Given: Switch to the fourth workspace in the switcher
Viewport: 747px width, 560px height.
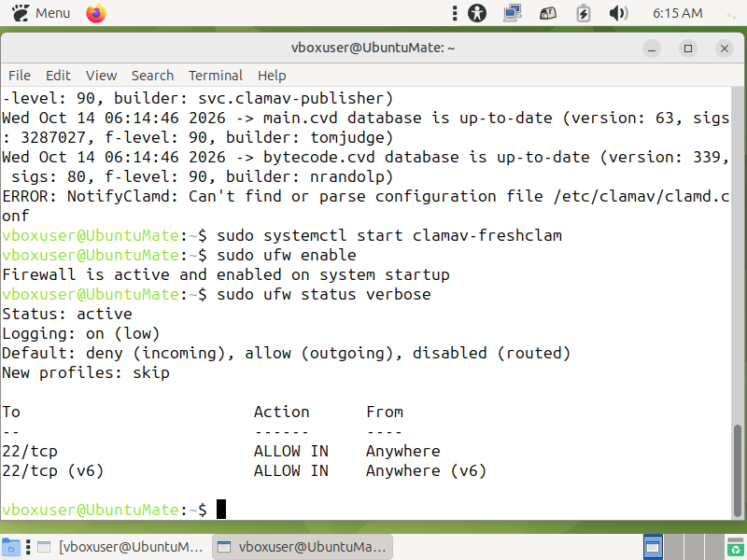Looking at the screenshot, I should (x=714, y=547).
